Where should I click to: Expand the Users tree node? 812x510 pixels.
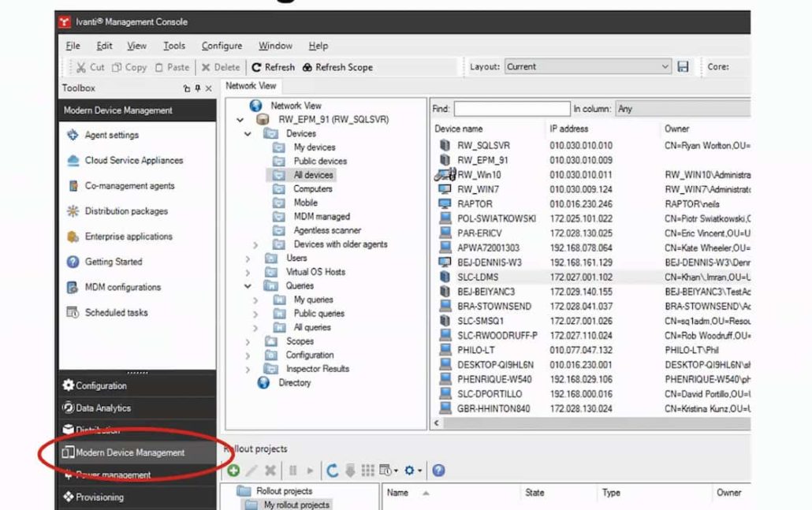click(248, 259)
